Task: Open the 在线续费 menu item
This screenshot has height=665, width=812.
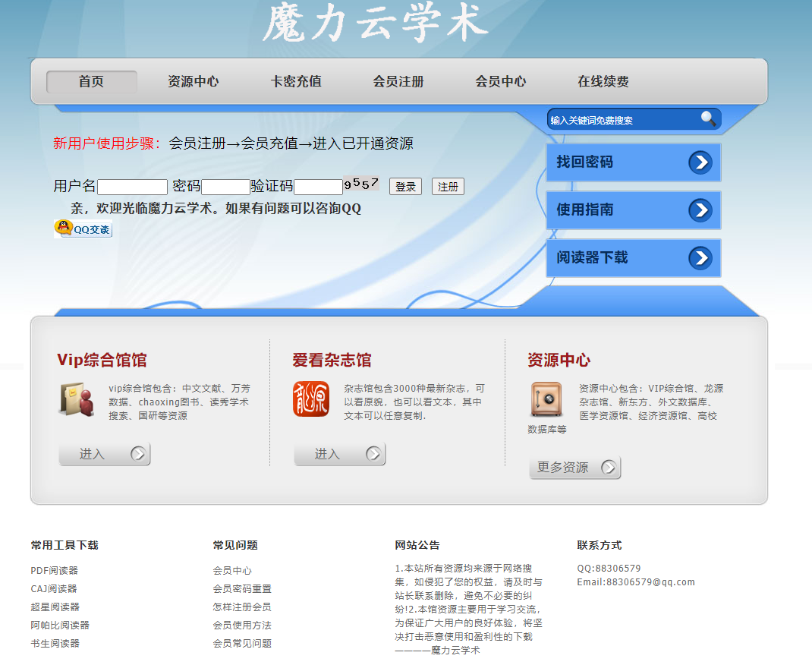Action: click(x=601, y=81)
